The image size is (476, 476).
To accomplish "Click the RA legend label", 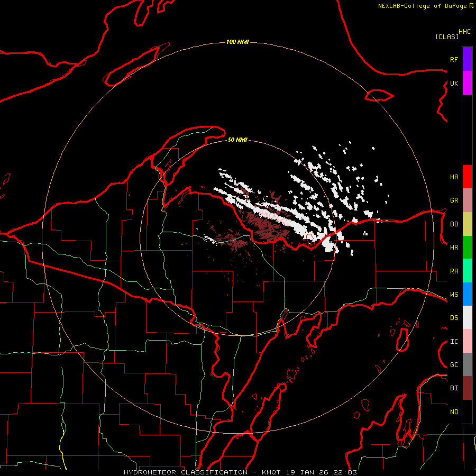I will click(x=454, y=271).
